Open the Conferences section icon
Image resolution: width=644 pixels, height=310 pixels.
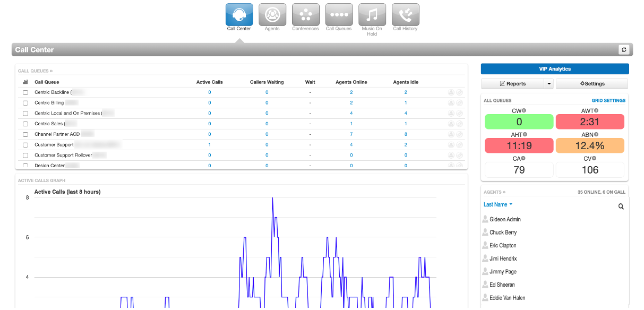click(x=305, y=14)
